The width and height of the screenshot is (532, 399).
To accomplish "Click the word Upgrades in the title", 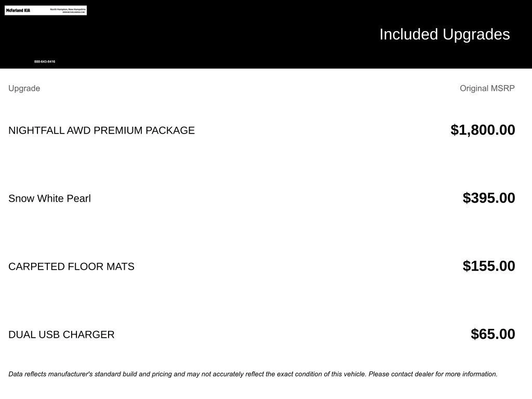I will 476,34.
